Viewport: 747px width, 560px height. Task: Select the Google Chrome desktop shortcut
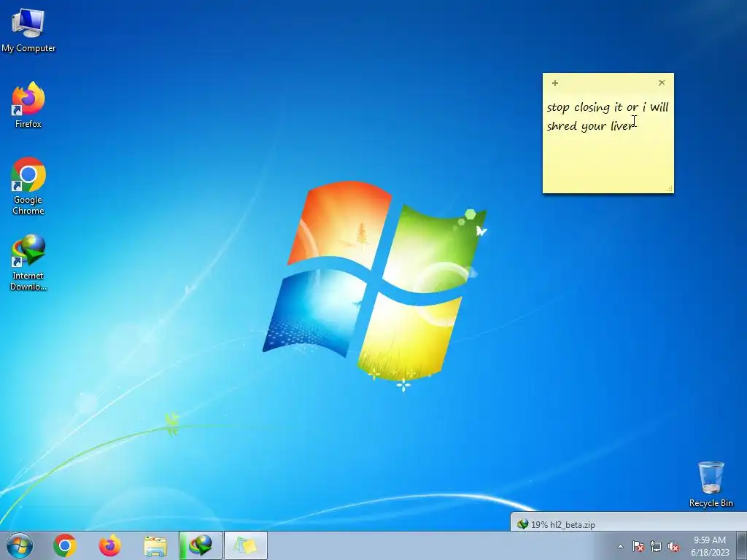click(x=28, y=186)
